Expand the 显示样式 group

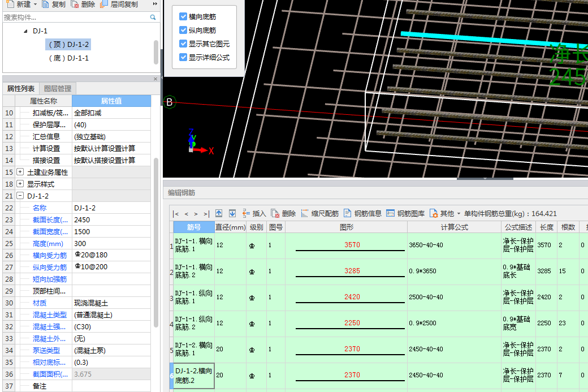click(x=20, y=184)
